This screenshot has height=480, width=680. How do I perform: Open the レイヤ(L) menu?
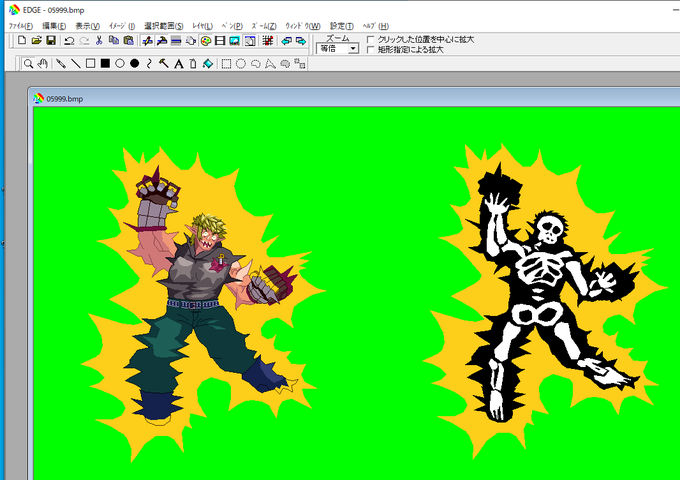[x=203, y=26]
